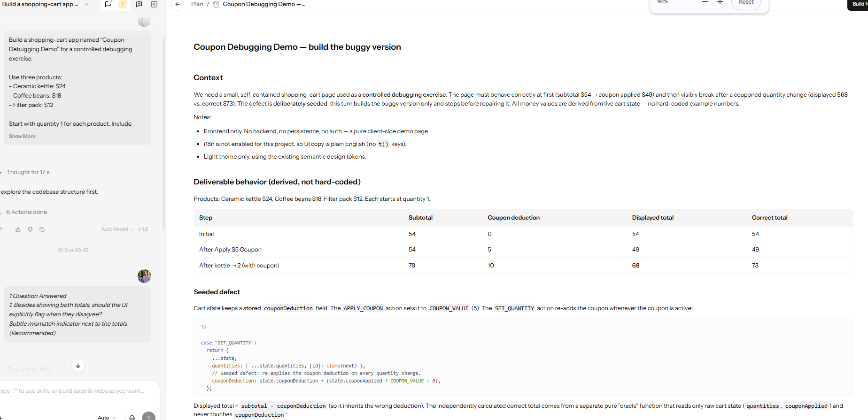
Task: Zoom in with the plus control
Action: [720, 2]
